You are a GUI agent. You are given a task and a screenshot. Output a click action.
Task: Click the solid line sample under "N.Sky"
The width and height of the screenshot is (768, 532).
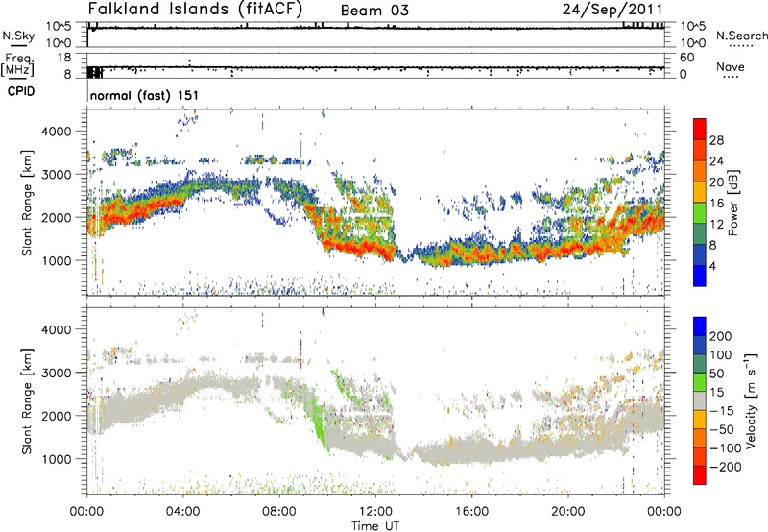tap(17, 46)
